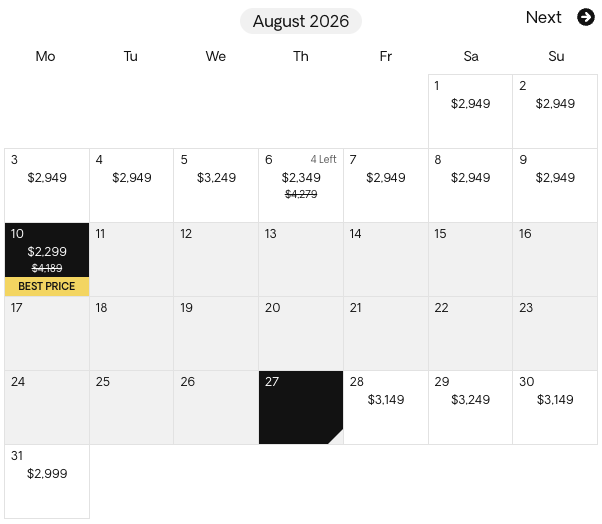The height and width of the screenshot is (524, 602).
Task: Click the Next link text
Action: click(x=543, y=17)
